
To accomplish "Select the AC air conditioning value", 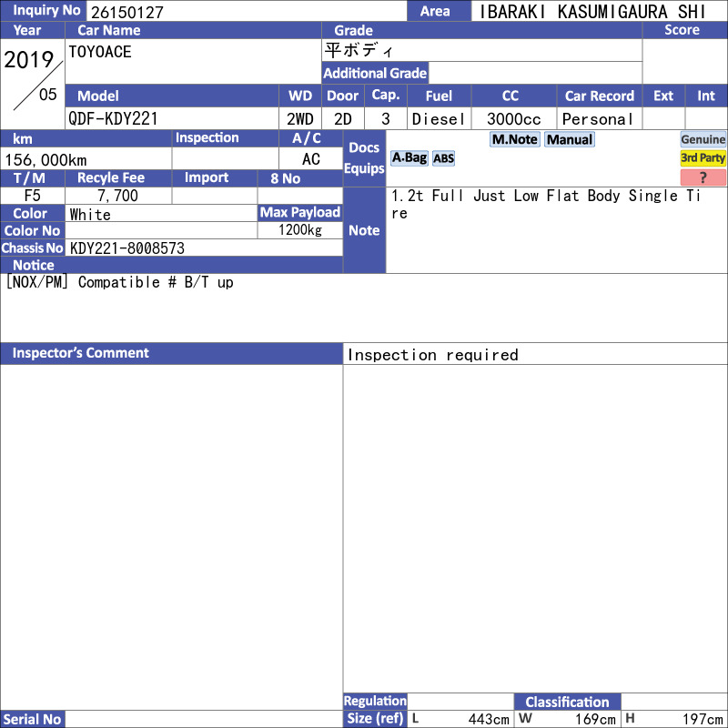I will click(311, 159).
